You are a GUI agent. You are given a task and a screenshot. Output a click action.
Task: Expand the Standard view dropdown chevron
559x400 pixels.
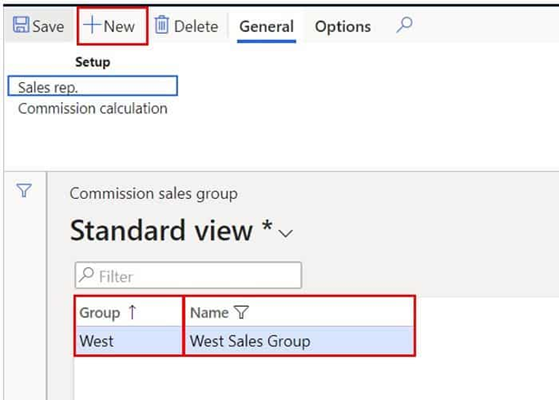click(x=286, y=234)
